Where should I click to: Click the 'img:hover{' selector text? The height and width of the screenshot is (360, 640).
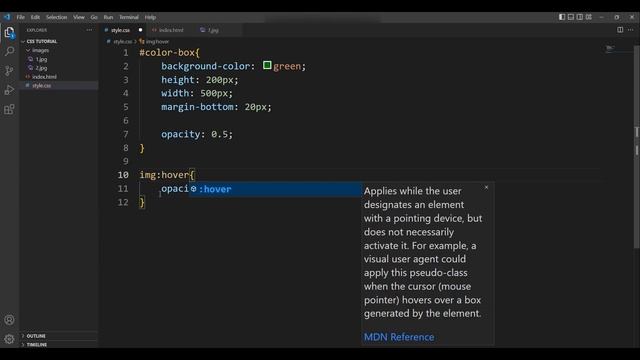pos(167,175)
